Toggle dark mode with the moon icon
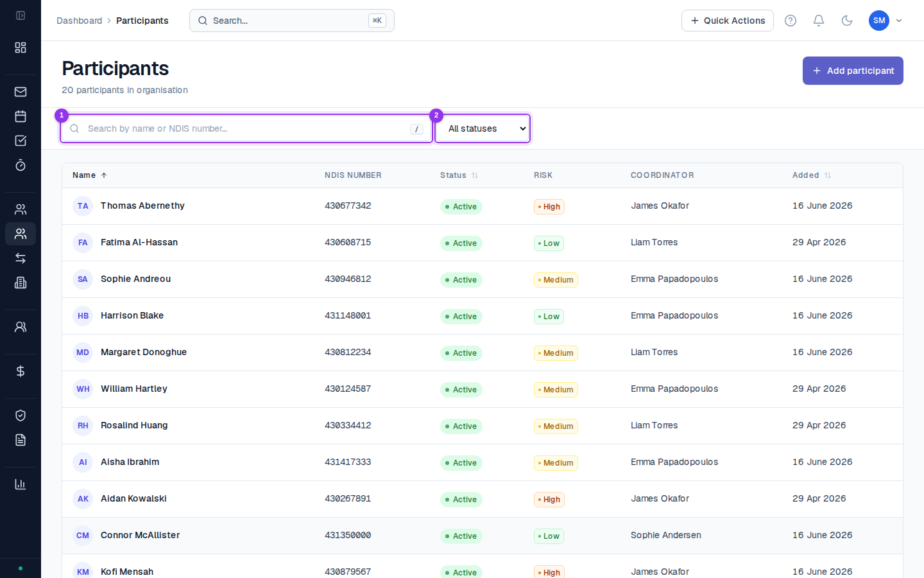The image size is (924, 578). click(847, 21)
